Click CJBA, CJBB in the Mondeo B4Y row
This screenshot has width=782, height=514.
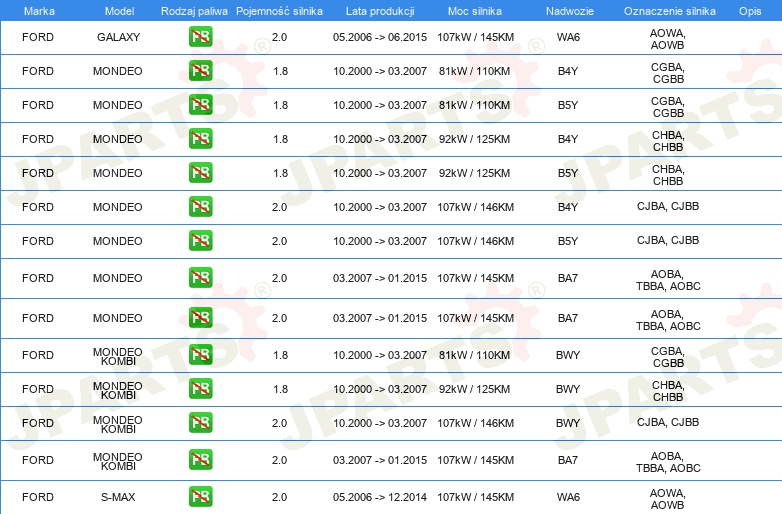click(668, 206)
